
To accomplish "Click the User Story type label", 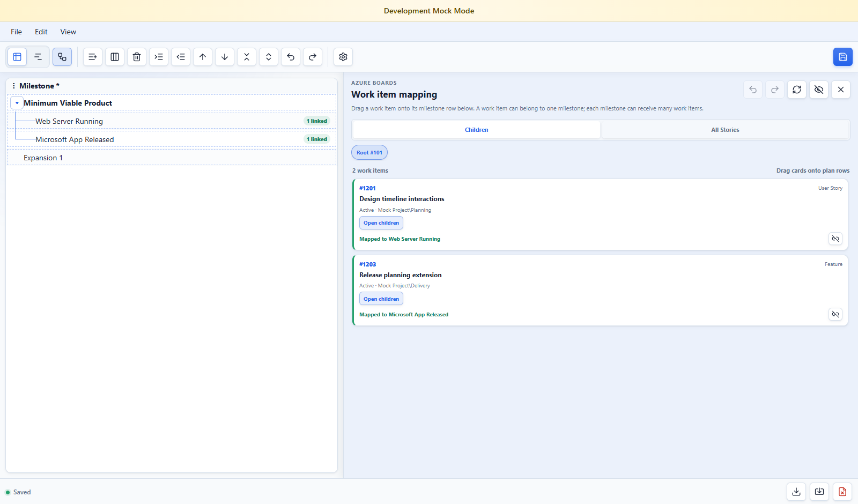I will 830,188.
